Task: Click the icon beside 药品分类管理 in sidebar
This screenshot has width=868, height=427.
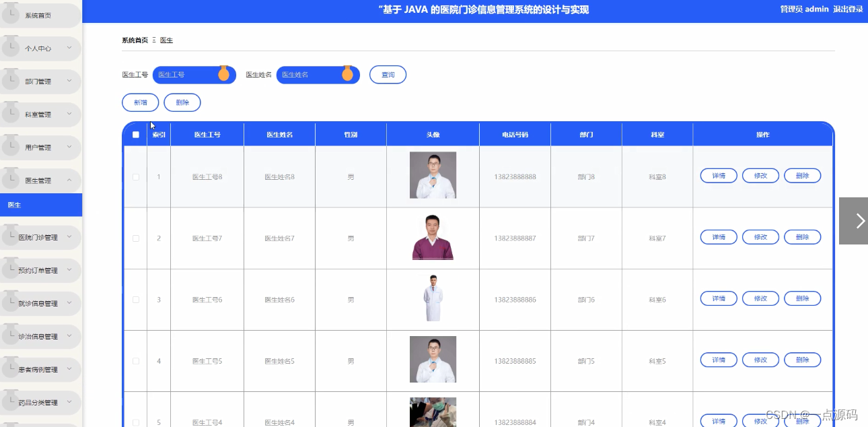Action: 10,401
